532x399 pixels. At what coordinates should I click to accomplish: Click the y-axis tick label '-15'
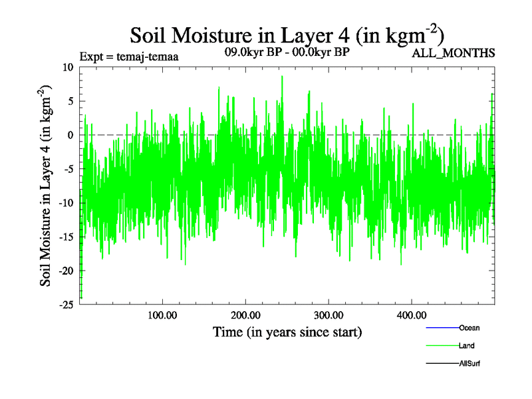click(x=66, y=237)
